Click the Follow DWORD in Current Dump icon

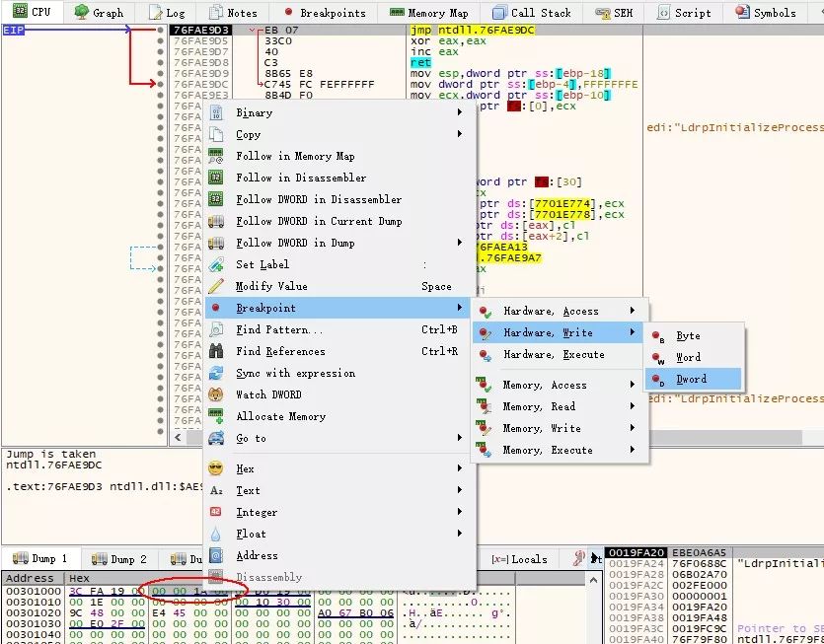point(216,221)
